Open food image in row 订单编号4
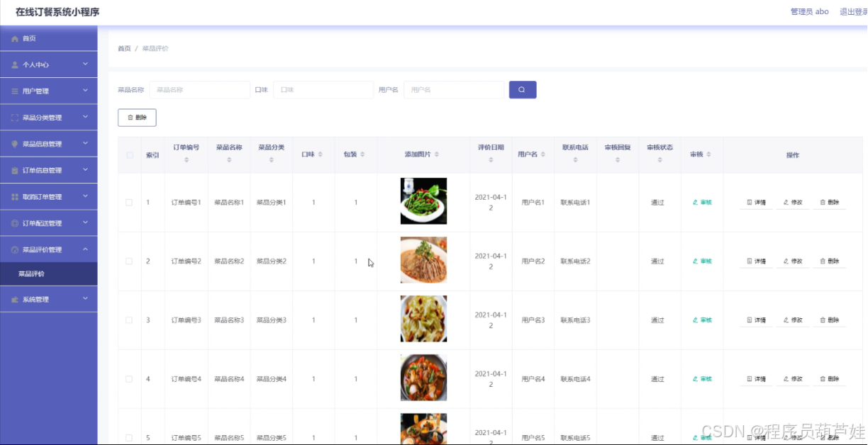 (x=423, y=378)
